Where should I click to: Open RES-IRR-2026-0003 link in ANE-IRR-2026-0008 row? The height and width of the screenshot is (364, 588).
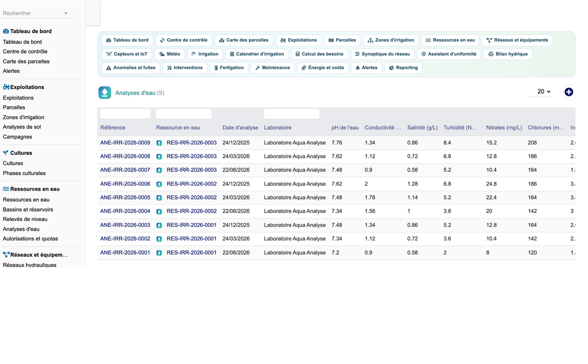pos(192,156)
